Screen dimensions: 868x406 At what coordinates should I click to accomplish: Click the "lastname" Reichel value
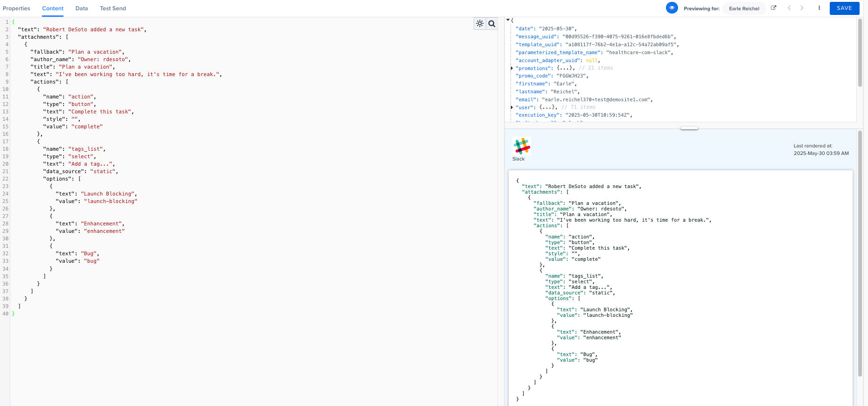(564, 91)
